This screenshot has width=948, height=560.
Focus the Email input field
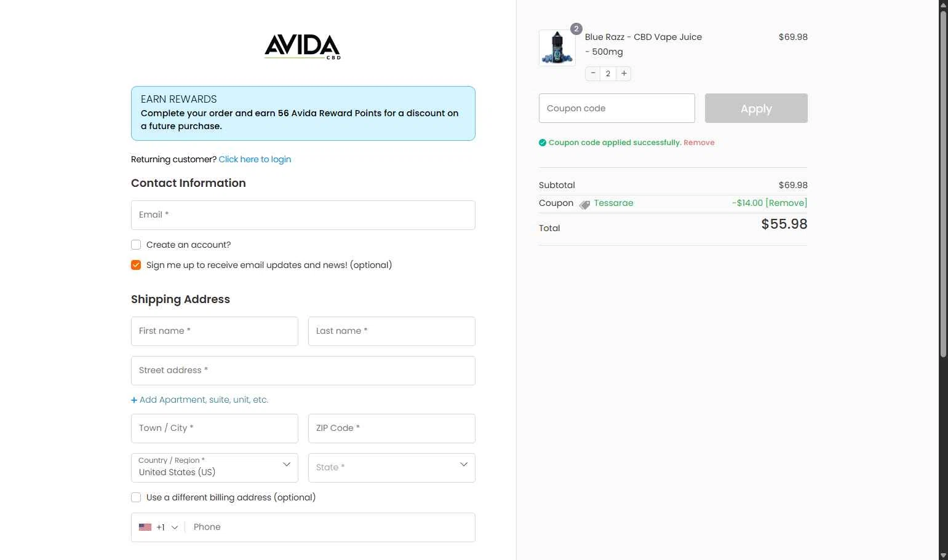pyautogui.click(x=303, y=215)
